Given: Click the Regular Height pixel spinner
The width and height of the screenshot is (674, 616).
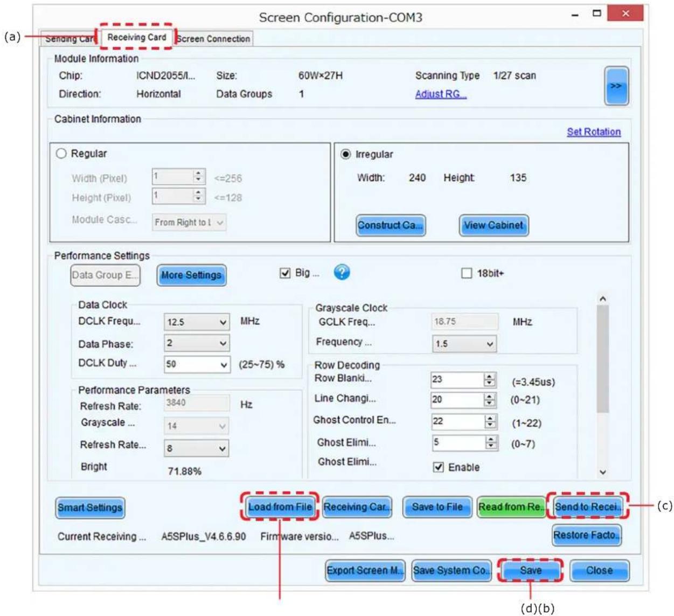Looking at the screenshot, I should point(198,196).
